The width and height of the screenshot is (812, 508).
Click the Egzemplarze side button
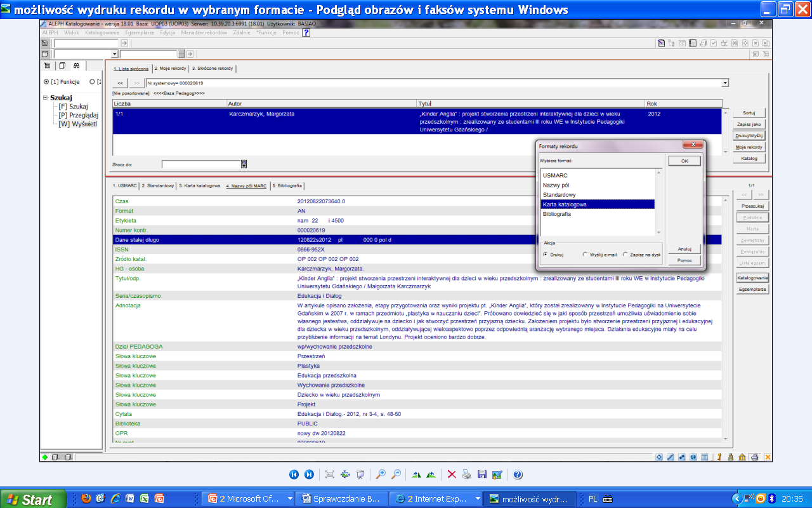pos(753,290)
